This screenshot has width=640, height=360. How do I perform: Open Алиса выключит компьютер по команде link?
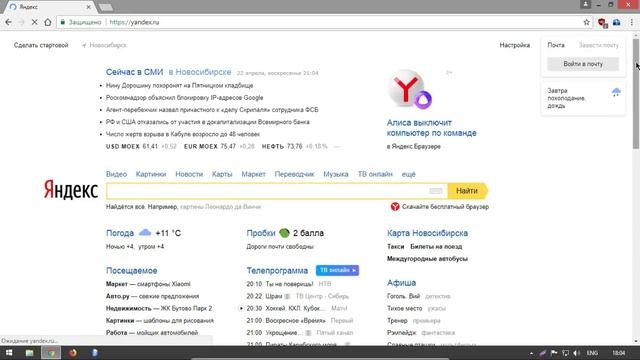431,128
